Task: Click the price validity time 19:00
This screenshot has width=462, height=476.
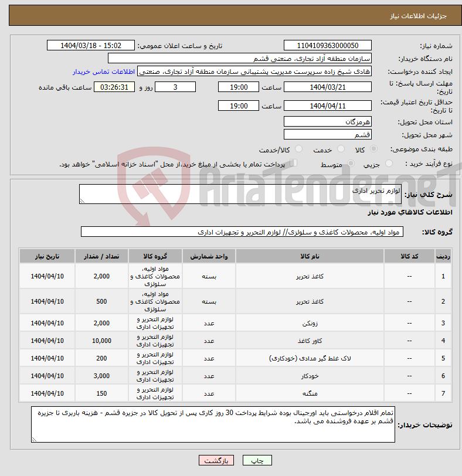Action: pyautogui.click(x=239, y=106)
